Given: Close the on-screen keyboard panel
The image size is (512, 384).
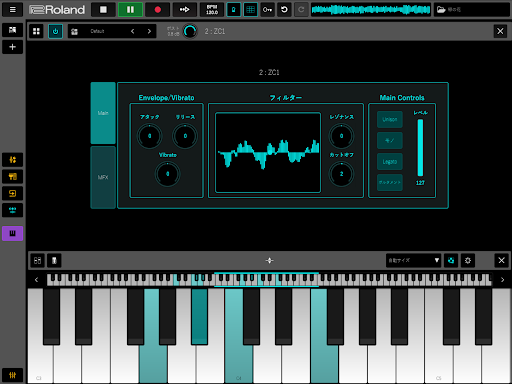Looking at the screenshot, I should (501, 260).
